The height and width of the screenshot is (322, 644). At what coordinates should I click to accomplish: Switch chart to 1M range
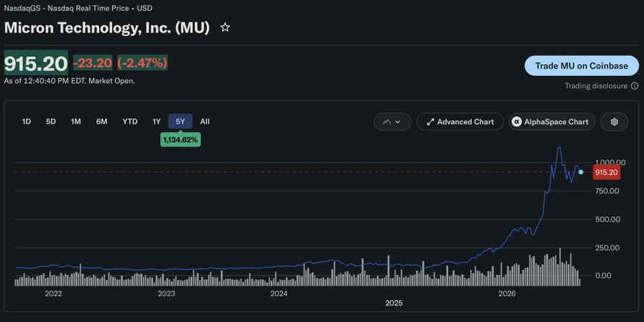(76, 121)
